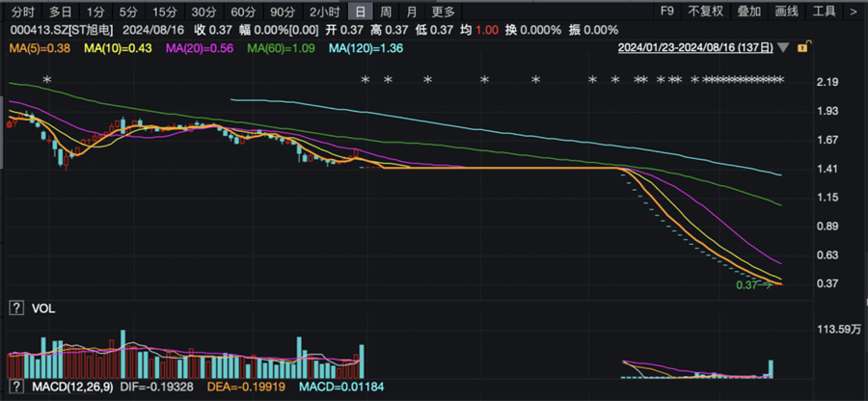
Task: Click the MA(120)=1.36 legend label
Action: (366, 48)
